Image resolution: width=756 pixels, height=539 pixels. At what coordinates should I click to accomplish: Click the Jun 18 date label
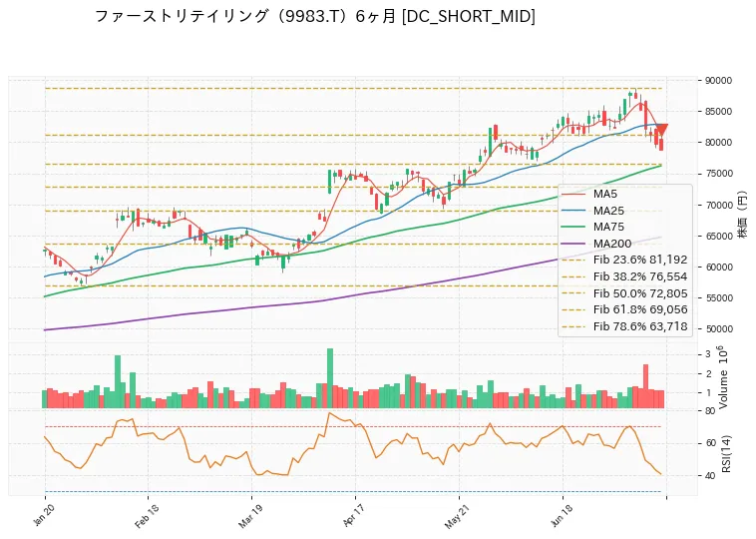tap(561, 515)
